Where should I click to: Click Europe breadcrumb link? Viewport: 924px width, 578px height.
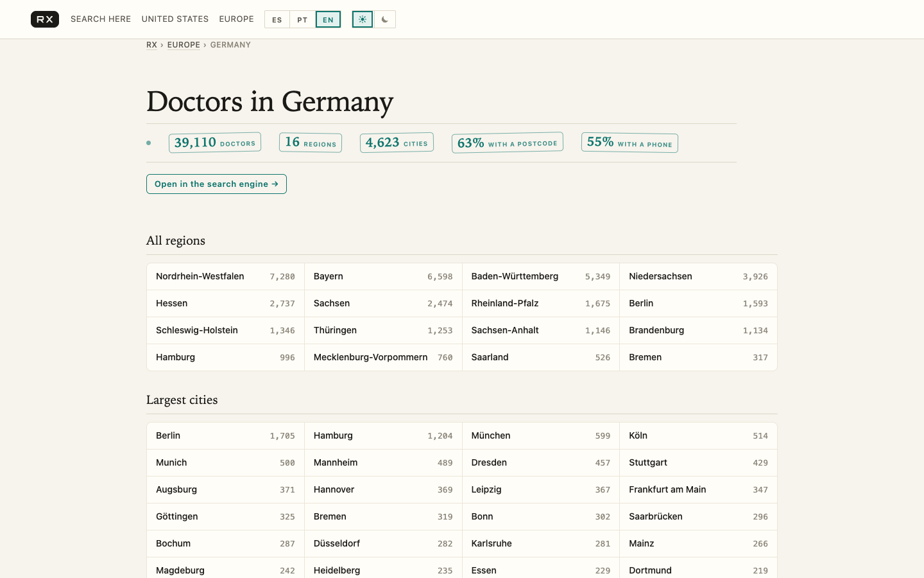(184, 45)
